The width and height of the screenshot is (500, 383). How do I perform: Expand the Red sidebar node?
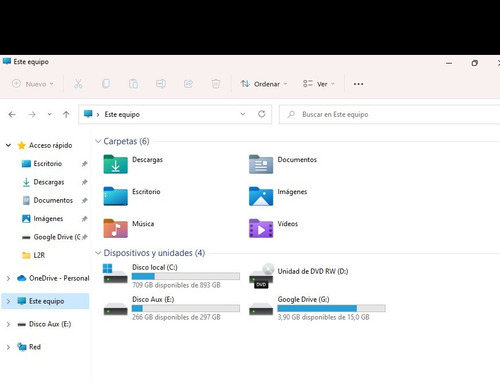pyautogui.click(x=8, y=347)
